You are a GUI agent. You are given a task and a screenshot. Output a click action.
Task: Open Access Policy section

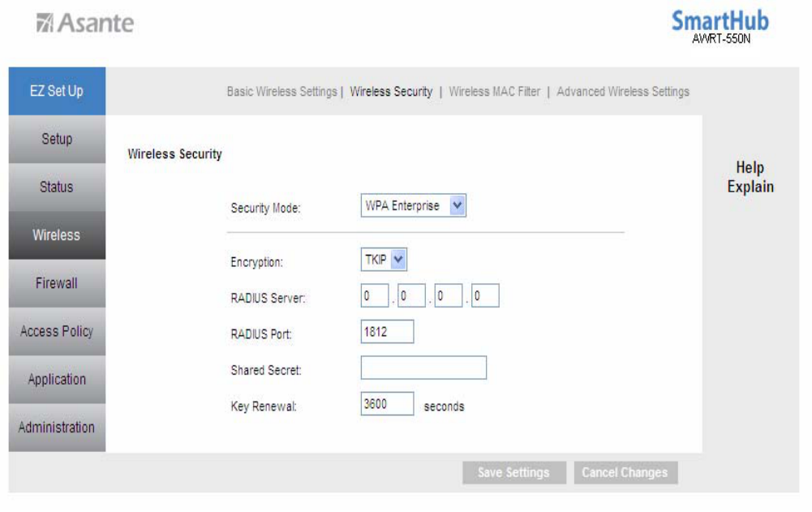[57, 331]
